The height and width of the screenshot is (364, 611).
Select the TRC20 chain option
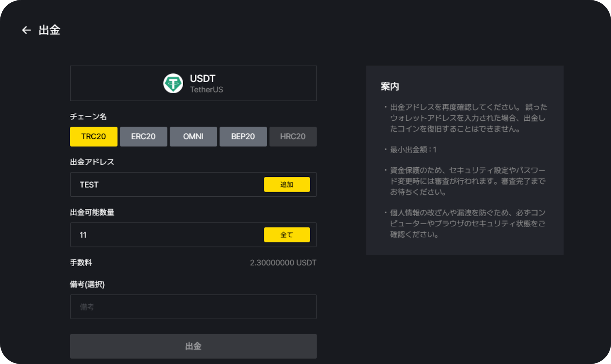coord(94,136)
